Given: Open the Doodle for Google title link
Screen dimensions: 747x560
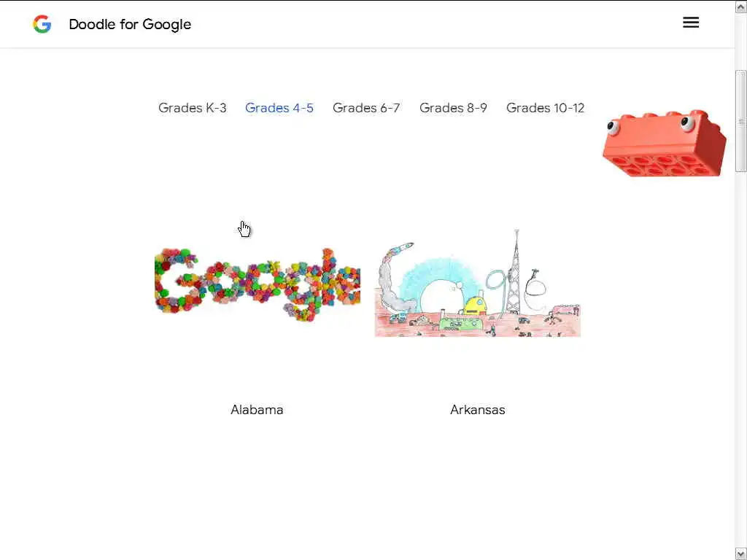Looking at the screenshot, I should (x=130, y=24).
